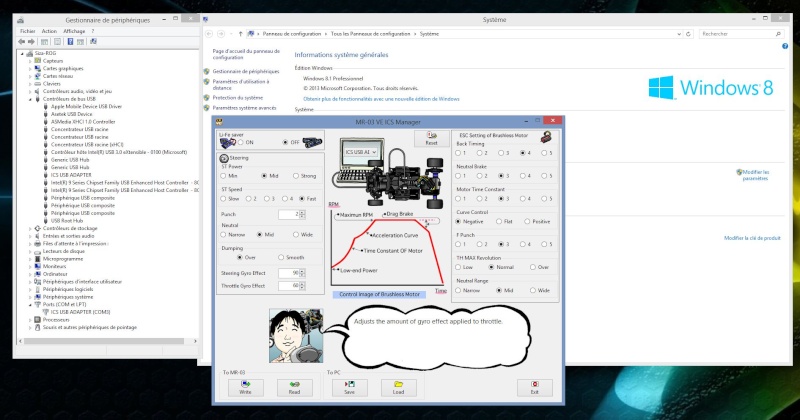This screenshot has height=420, width=800.
Task: Collapse the Ports (COM et LPT) node
Action: point(30,304)
